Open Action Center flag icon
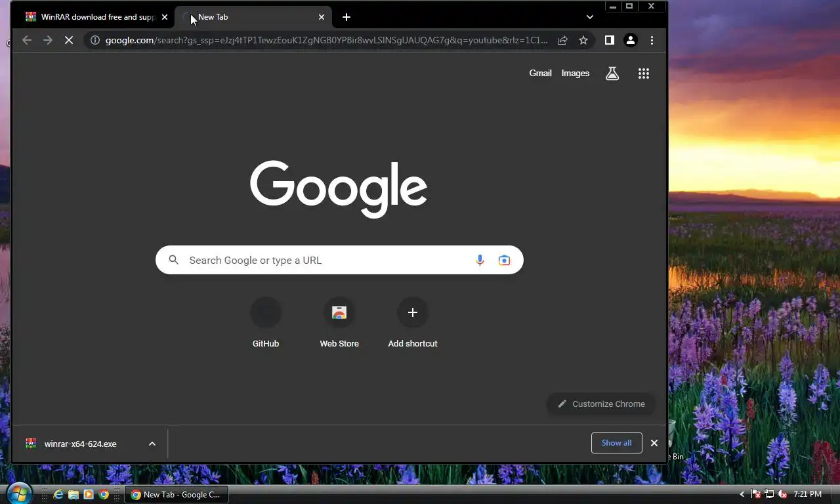 tap(756, 494)
